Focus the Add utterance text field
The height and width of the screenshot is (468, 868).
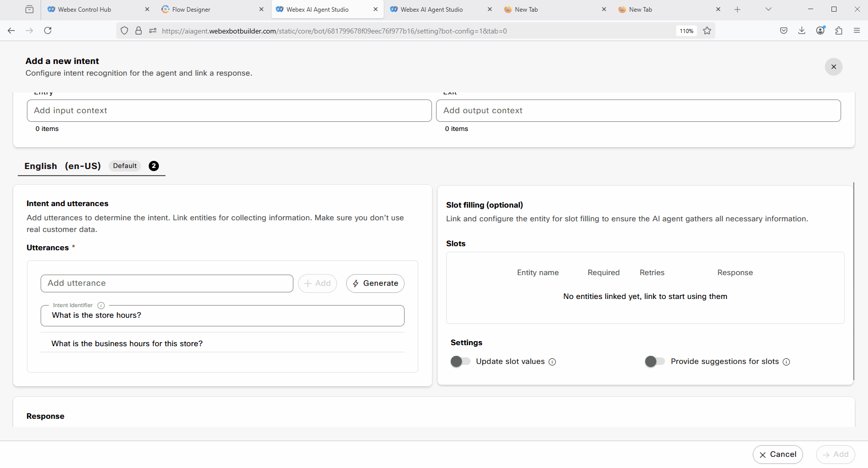(x=166, y=283)
